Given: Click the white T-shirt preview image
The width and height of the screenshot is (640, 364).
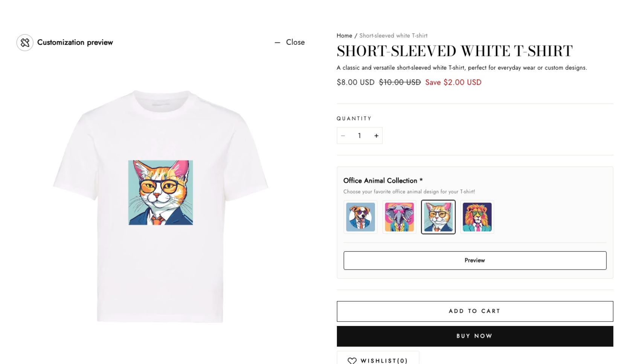Looking at the screenshot, I should pyautogui.click(x=160, y=271).
